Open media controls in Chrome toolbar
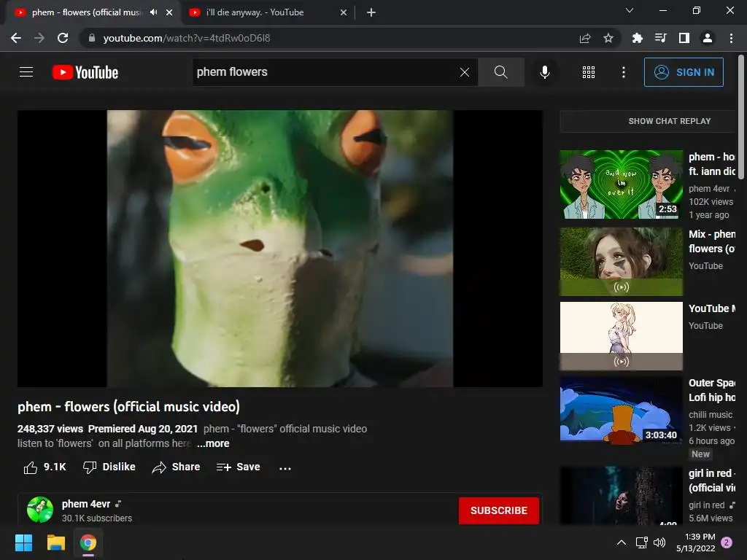Image resolution: width=747 pixels, height=560 pixels. point(660,38)
